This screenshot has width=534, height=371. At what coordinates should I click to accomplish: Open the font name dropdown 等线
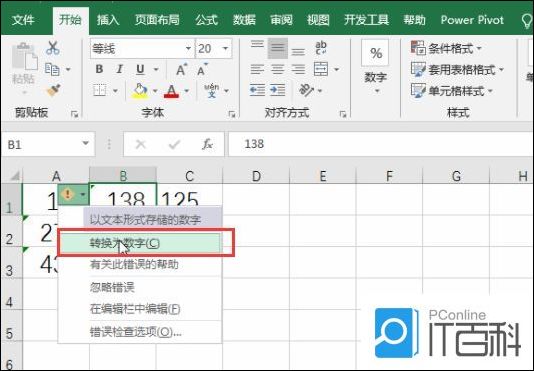[188, 48]
